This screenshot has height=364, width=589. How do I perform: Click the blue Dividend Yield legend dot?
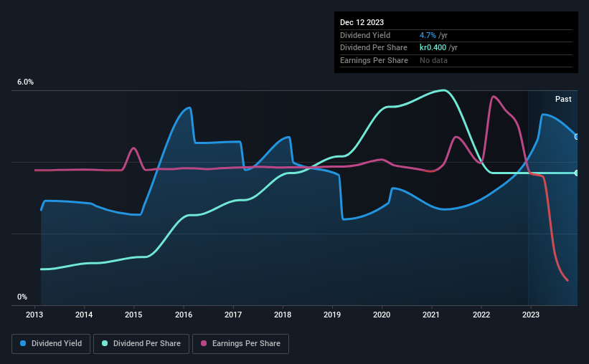pos(23,343)
